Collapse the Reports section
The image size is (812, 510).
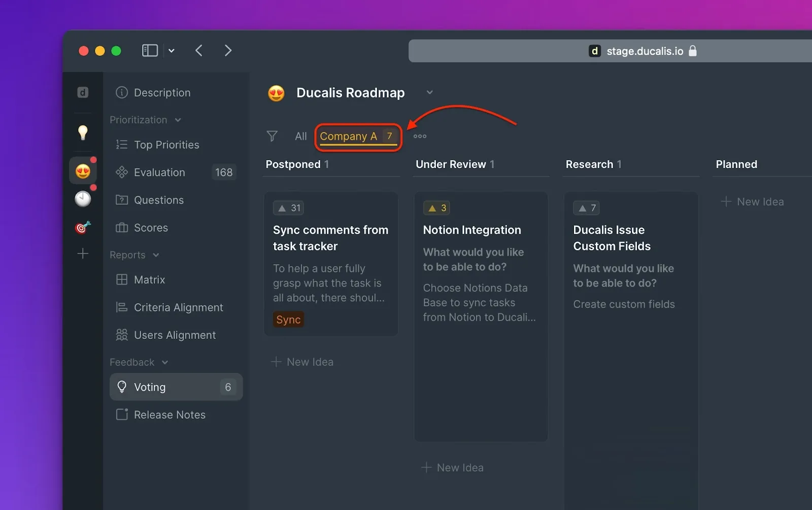[x=156, y=255]
